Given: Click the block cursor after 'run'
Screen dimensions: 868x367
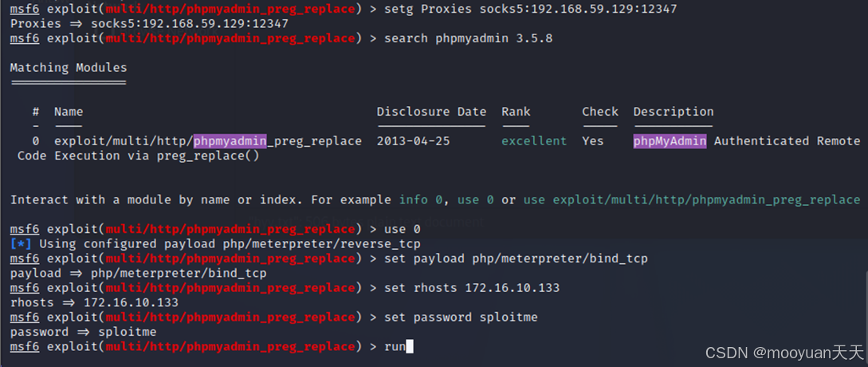Looking at the screenshot, I should 410,346.
